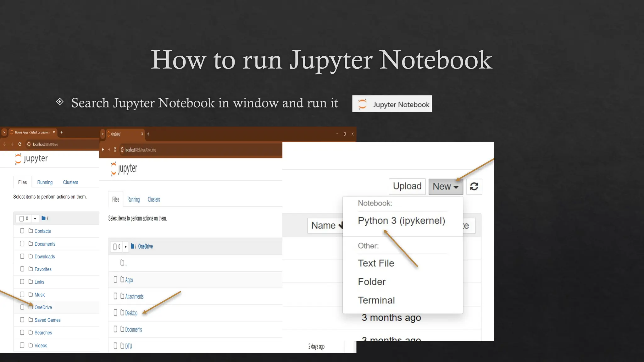Viewport: 644px width, 362px height.
Task: Check the Contacts folder checkbox
Action: pos(22,231)
